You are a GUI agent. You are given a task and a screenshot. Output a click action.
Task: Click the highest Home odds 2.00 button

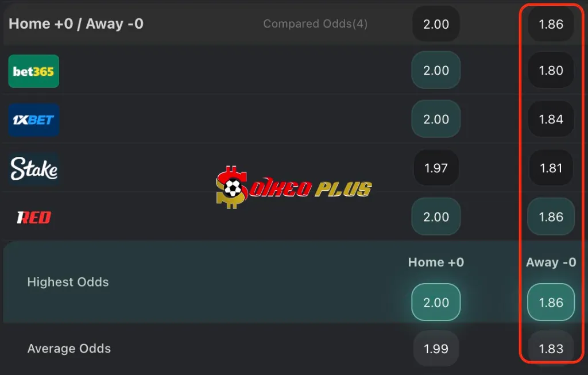(x=436, y=302)
